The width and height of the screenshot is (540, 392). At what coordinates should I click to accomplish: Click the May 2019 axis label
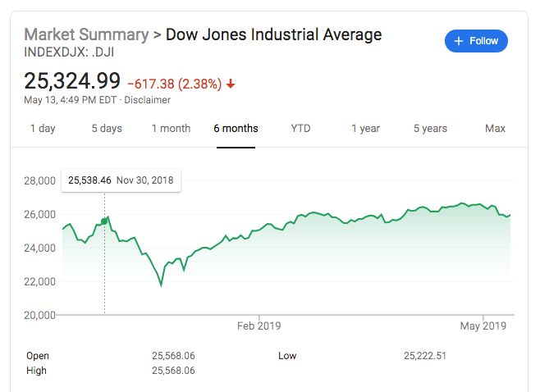pos(483,326)
